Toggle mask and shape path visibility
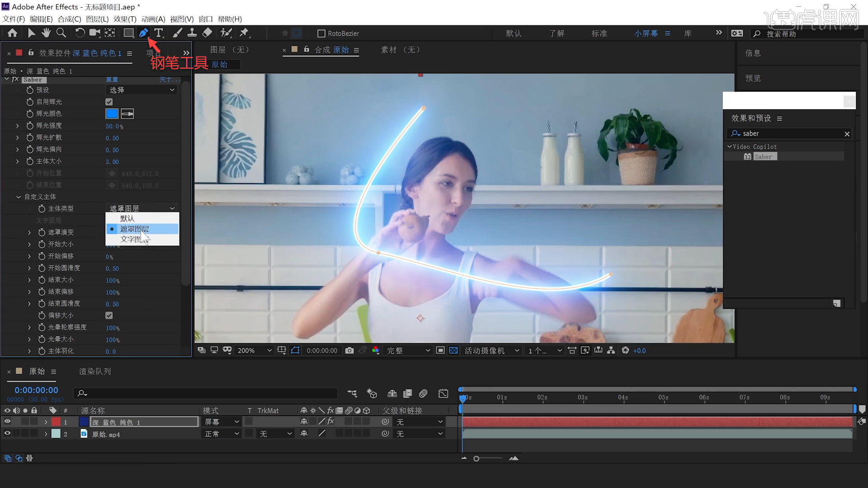 tap(295, 351)
